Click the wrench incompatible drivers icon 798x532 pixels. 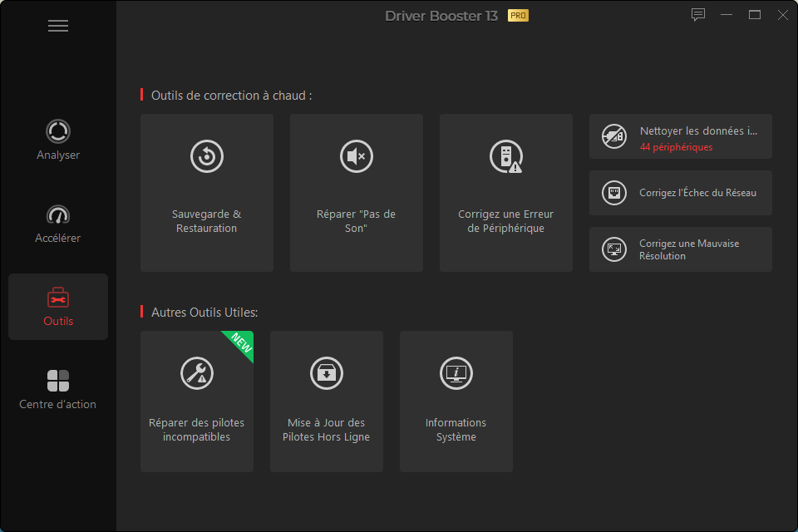pyautogui.click(x=197, y=373)
